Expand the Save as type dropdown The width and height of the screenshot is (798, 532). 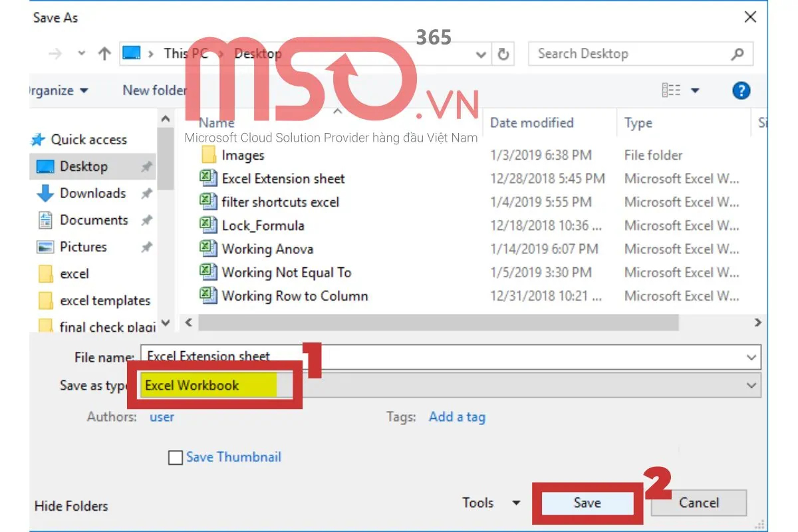(x=751, y=385)
